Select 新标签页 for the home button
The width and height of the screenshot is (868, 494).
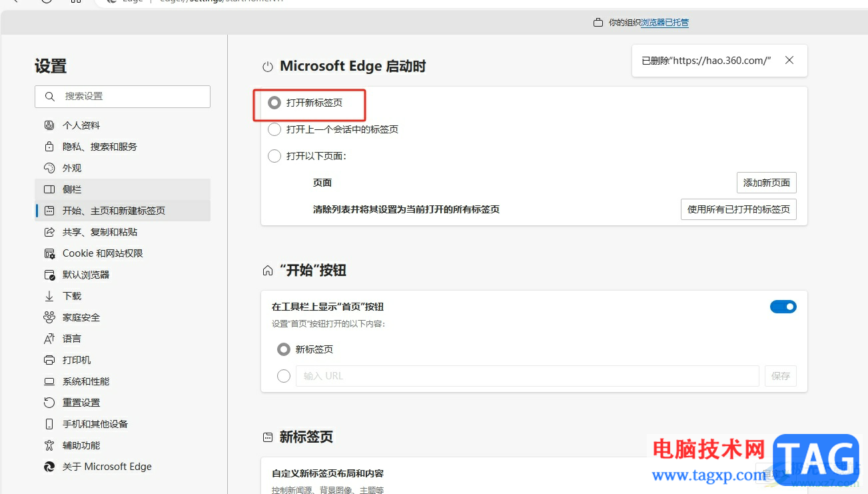pos(284,349)
